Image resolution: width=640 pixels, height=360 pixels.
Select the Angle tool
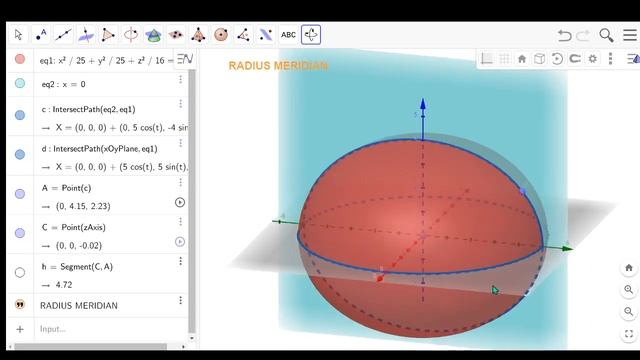243,35
